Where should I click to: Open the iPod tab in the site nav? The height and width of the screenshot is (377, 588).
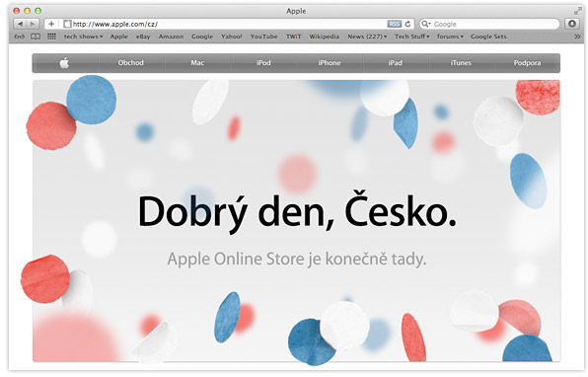(263, 63)
